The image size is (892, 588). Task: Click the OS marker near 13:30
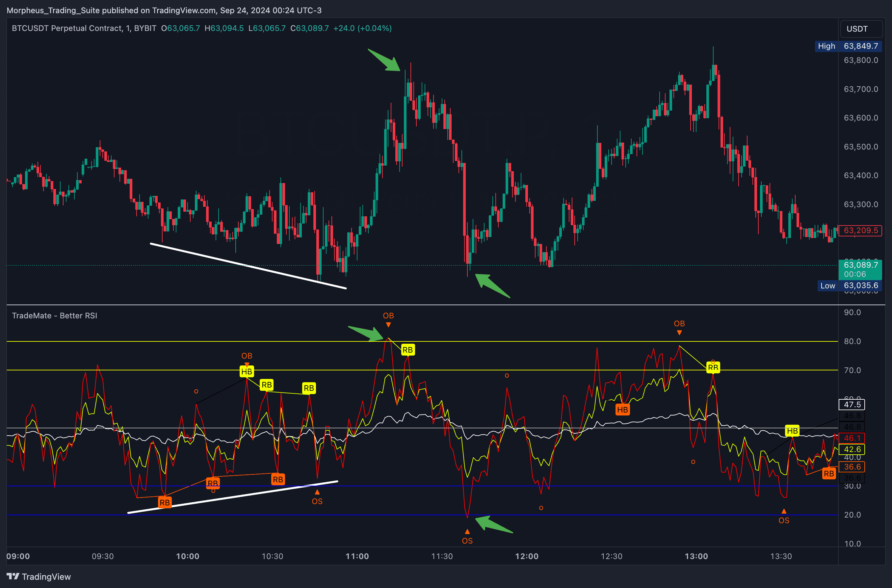(x=784, y=520)
